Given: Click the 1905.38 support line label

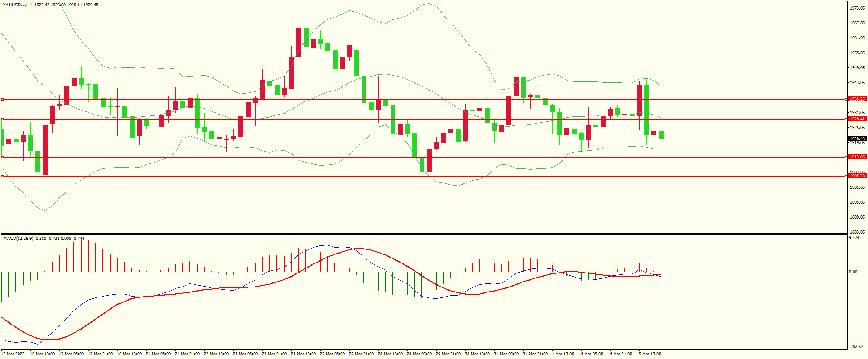Looking at the screenshot, I should (857, 176).
